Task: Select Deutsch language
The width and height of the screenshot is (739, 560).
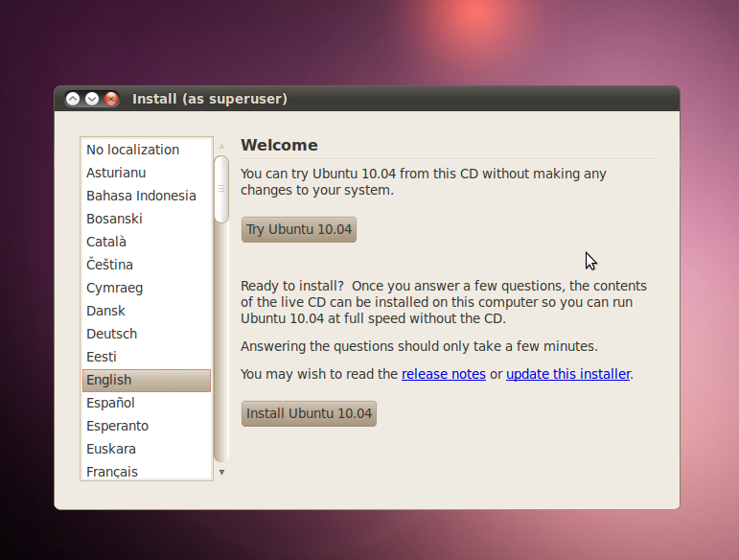Action: pyautogui.click(x=147, y=335)
